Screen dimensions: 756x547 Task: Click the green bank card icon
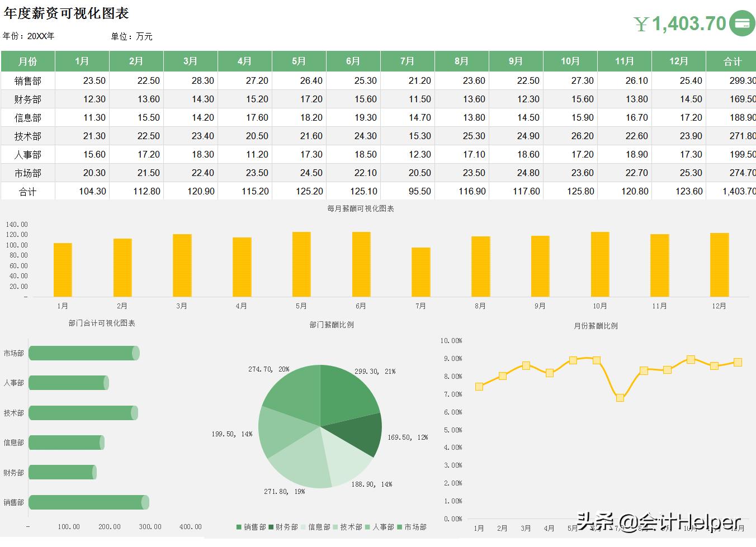tap(743, 23)
